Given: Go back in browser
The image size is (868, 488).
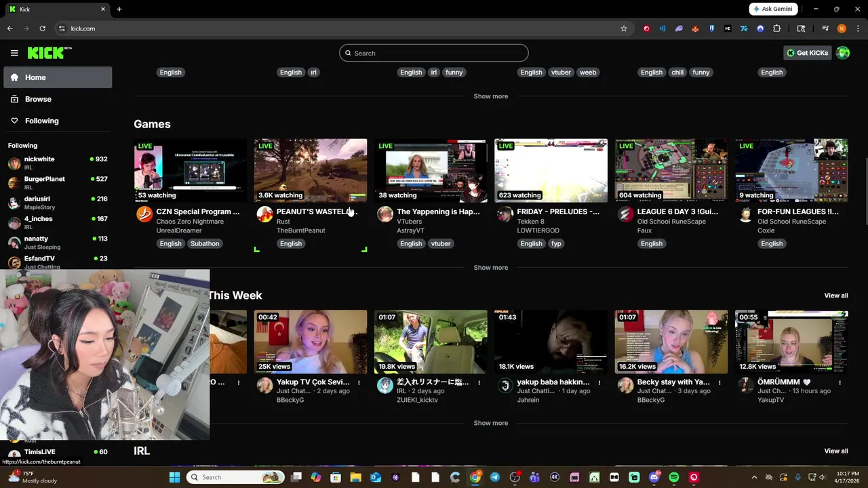Looking at the screenshot, I should click(x=9, y=28).
